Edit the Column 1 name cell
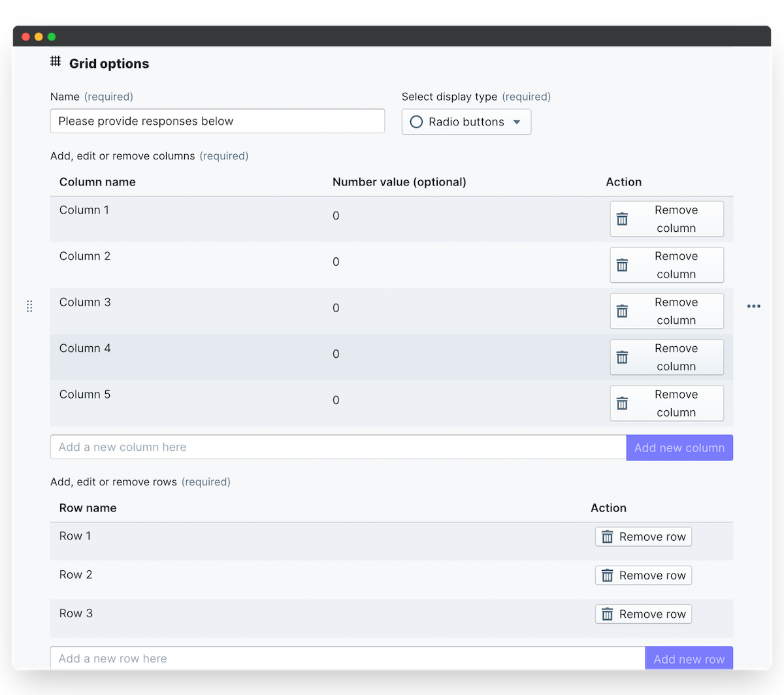 [x=84, y=210]
